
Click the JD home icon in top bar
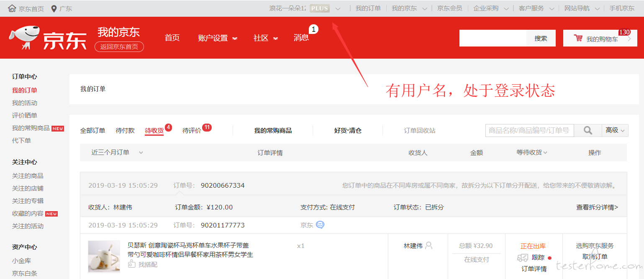click(x=12, y=8)
